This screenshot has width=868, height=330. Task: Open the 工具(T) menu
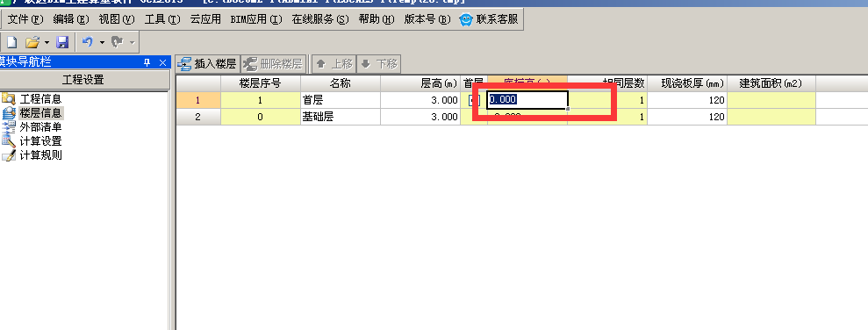click(162, 19)
